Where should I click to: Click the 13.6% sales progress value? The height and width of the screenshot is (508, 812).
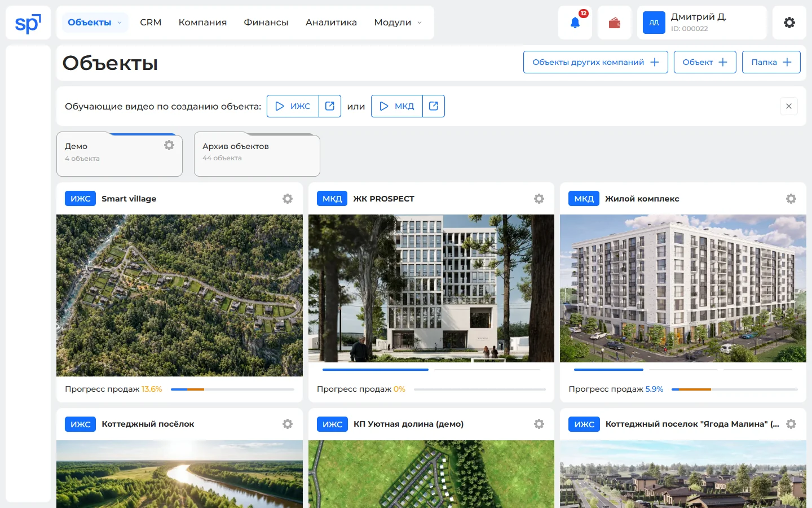point(152,389)
